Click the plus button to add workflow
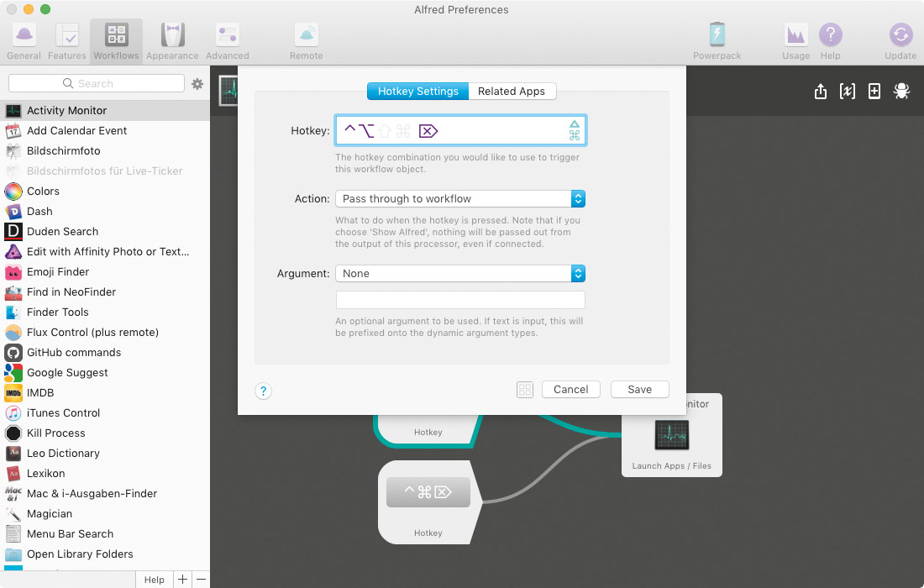Screen dimensions: 924x588 [182, 580]
